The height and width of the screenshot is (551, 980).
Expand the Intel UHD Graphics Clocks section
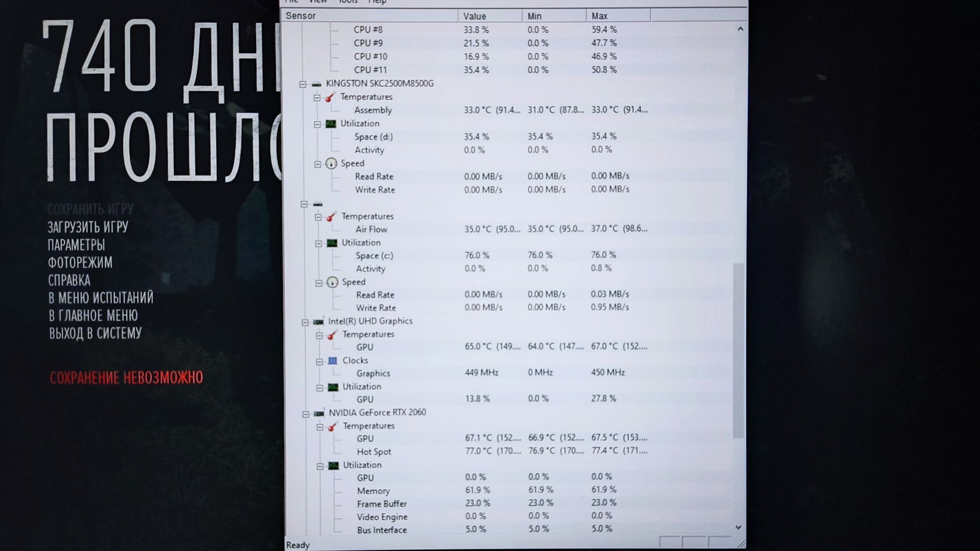coord(322,360)
